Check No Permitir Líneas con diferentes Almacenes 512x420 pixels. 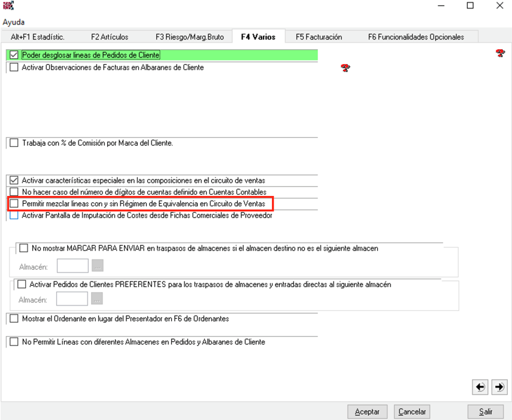14,342
